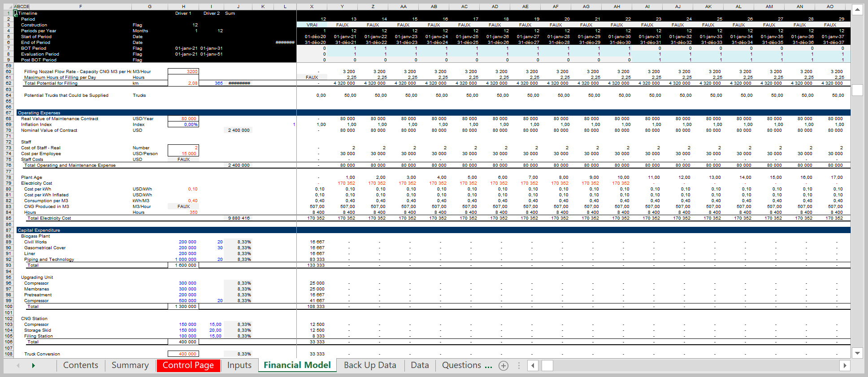868x377 pixels.
Task: Click the previous sheet tab navigation arrow
Action: tap(18, 366)
